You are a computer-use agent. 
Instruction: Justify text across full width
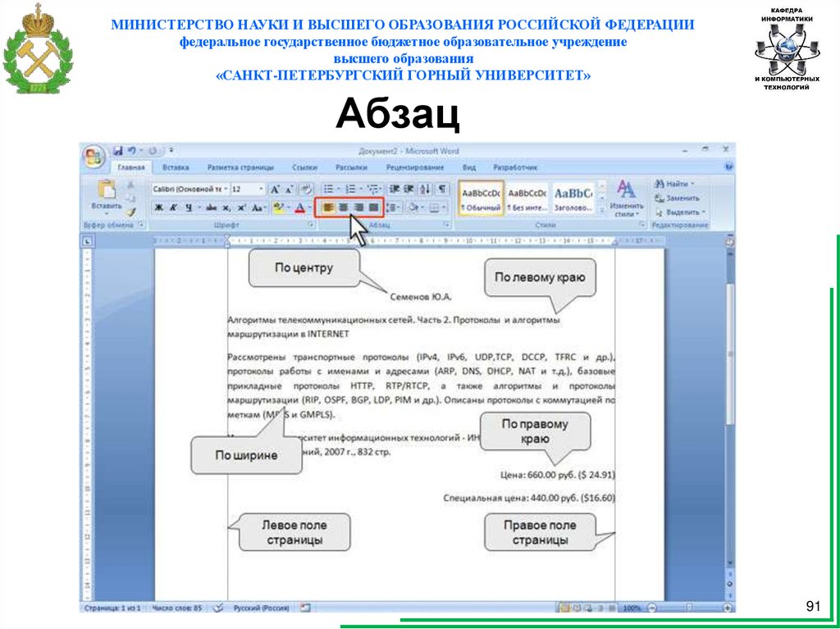(x=373, y=207)
